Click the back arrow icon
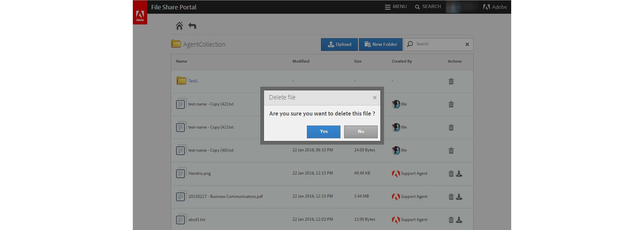644x230 pixels. 192,26
